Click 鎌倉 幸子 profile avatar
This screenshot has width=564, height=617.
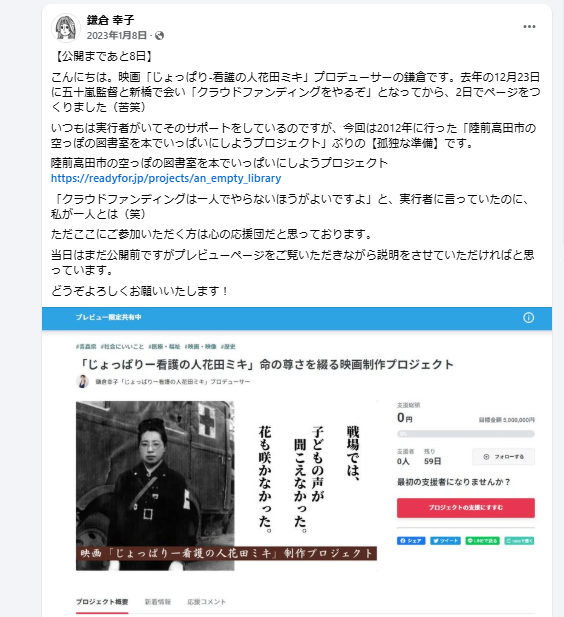click(66, 28)
